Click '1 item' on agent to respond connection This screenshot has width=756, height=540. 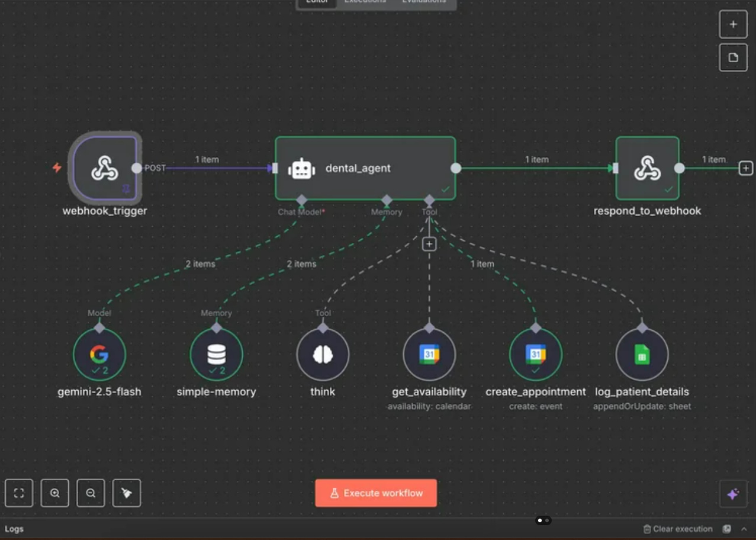tap(537, 159)
